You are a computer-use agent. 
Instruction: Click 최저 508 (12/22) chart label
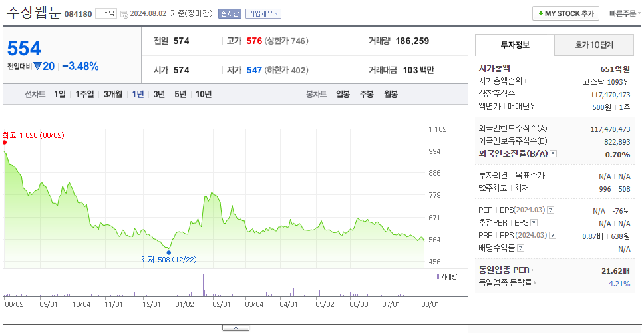[x=168, y=260]
